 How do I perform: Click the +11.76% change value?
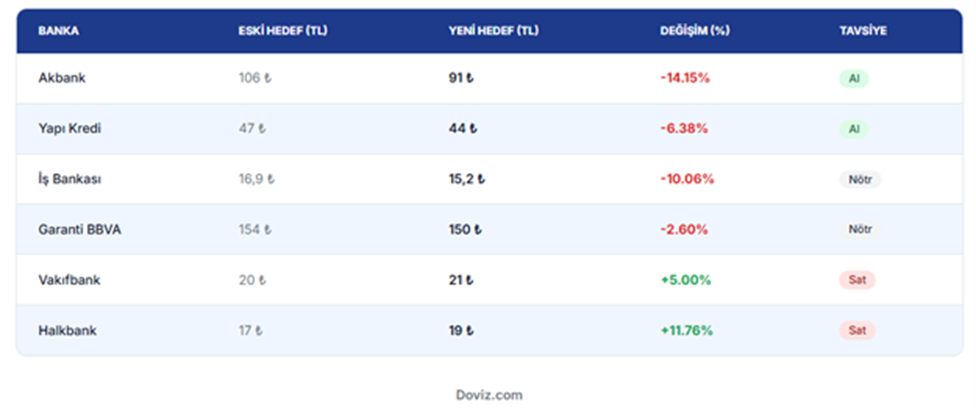click(686, 330)
